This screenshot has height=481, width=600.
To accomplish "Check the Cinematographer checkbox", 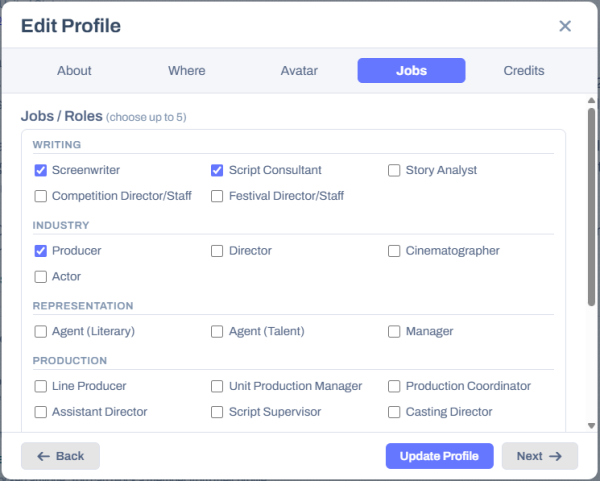I will tap(394, 251).
